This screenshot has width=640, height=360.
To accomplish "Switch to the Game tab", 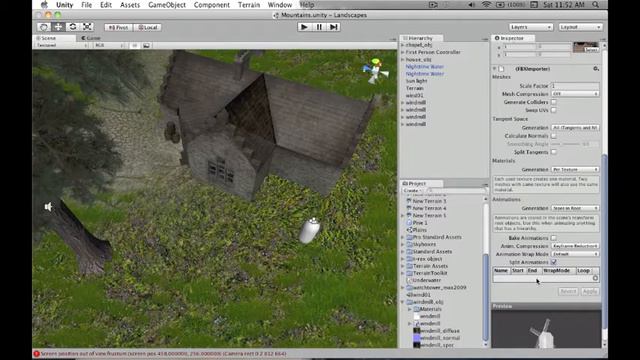I will (x=91, y=38).
